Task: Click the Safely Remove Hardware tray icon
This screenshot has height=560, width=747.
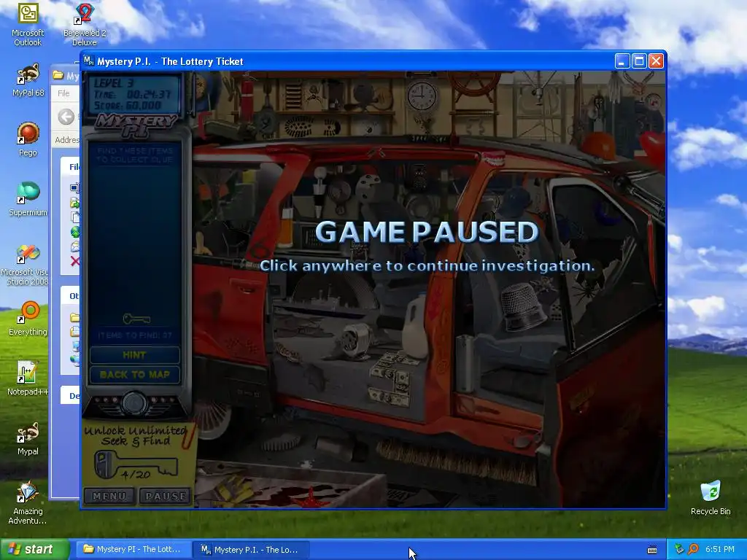Action: pos(679,550)
